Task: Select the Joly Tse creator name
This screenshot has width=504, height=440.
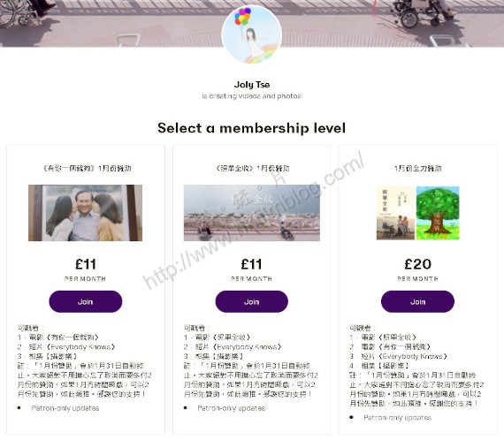Action: (x=252, y=85)
